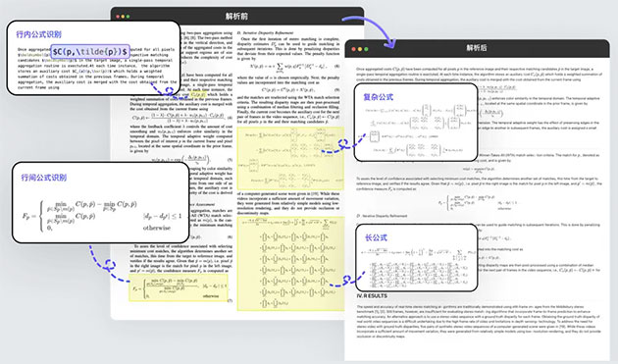Click the yellow dot of 解析后 window

coord(360,49)
